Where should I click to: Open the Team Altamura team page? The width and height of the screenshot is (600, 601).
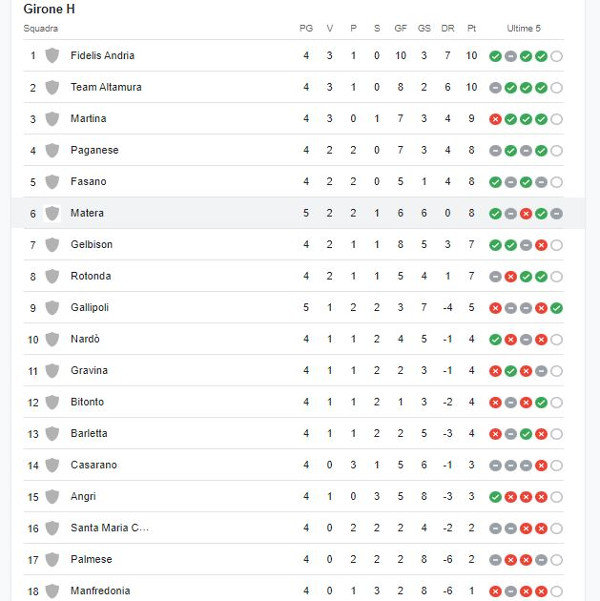tap(106, 87)
